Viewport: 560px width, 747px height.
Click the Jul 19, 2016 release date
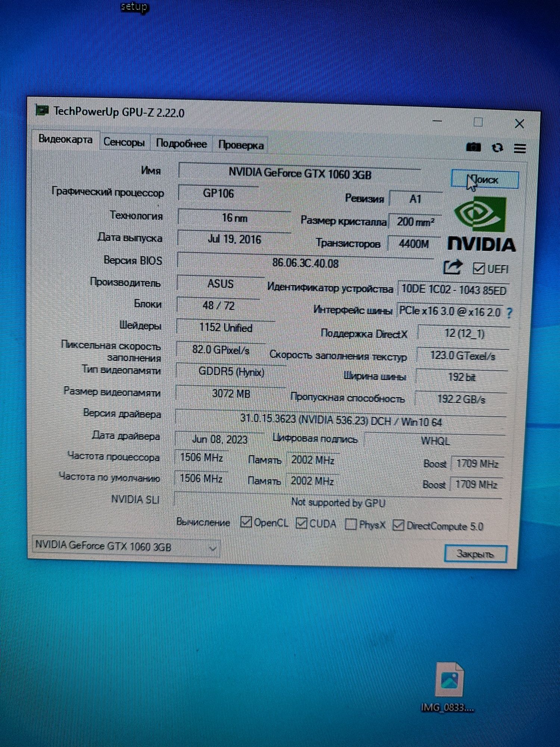[x=234, y=239]
